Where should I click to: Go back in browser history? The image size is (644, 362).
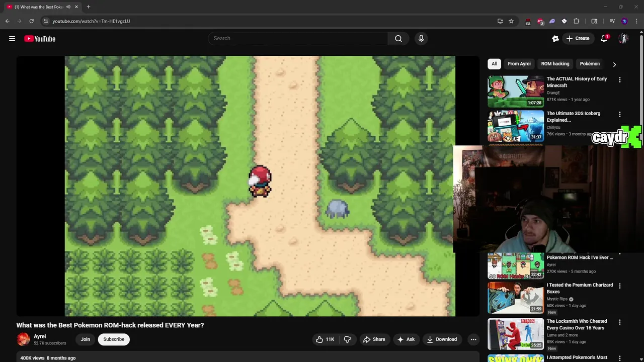tap(8, 21)
